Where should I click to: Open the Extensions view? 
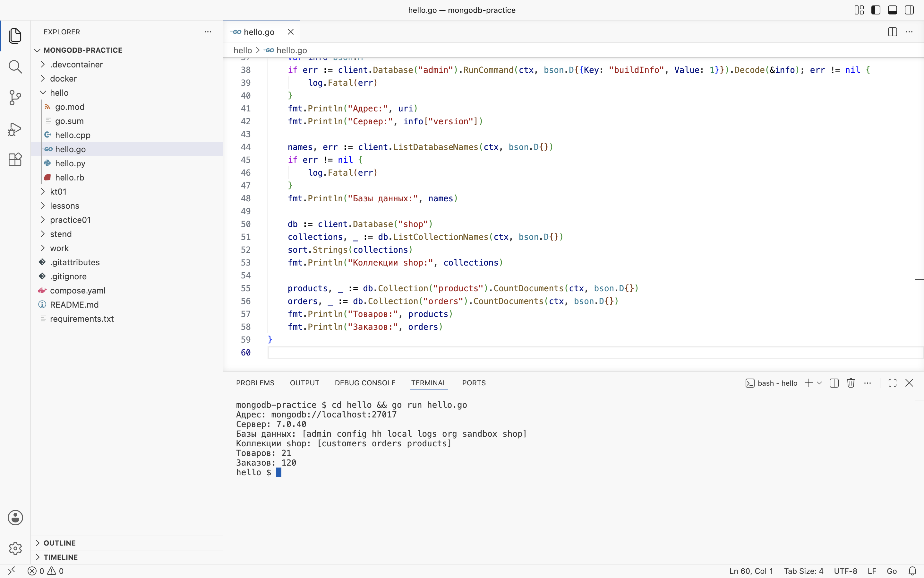pos(15,159)
